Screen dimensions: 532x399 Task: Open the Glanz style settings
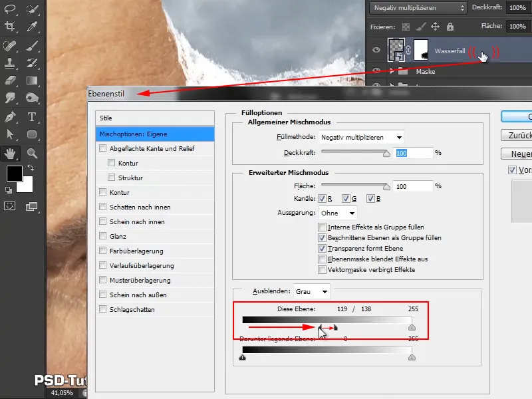point(118,236)
